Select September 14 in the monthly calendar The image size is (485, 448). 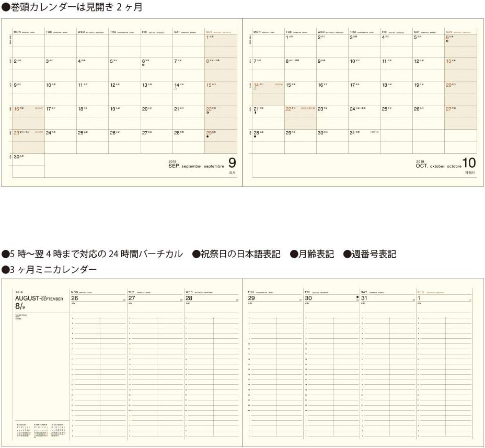click(x=188, y=94)
